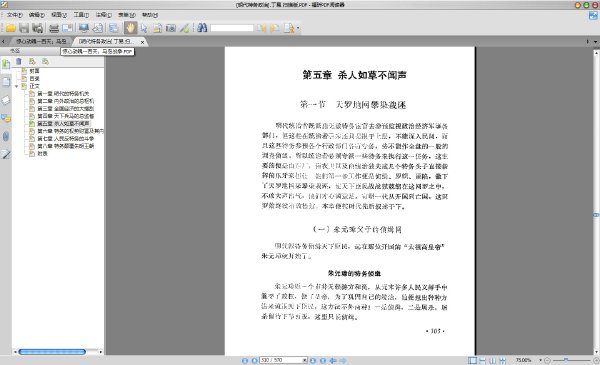Go to the first page button
This screenshot has height=365, width=600.
[245, 360]
